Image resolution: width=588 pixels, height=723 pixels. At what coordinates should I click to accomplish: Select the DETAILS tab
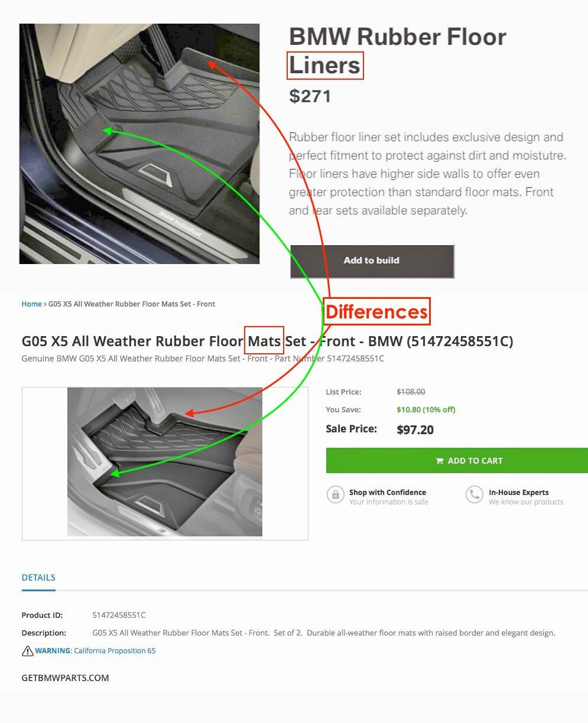click(x=38, y=578)
